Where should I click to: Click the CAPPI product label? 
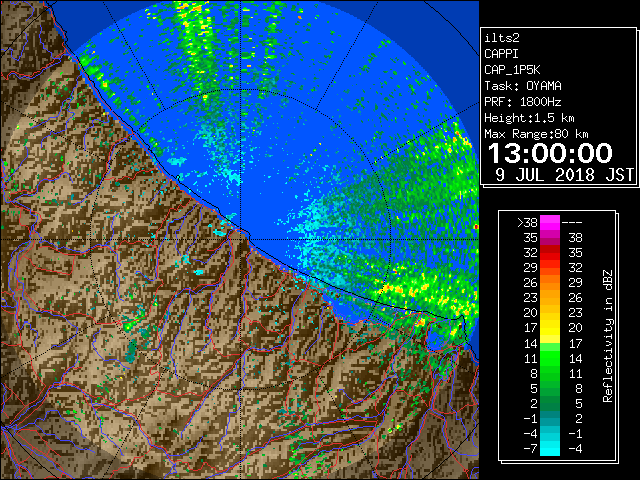coord(501,54)
